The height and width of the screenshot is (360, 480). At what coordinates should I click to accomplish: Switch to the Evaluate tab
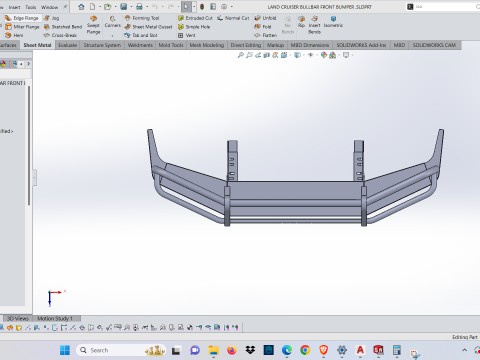click(68, 45)
